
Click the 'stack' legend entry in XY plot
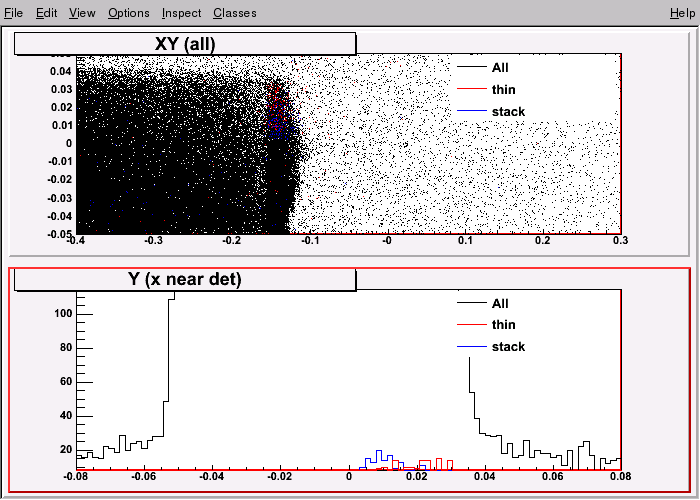(508, 112)
